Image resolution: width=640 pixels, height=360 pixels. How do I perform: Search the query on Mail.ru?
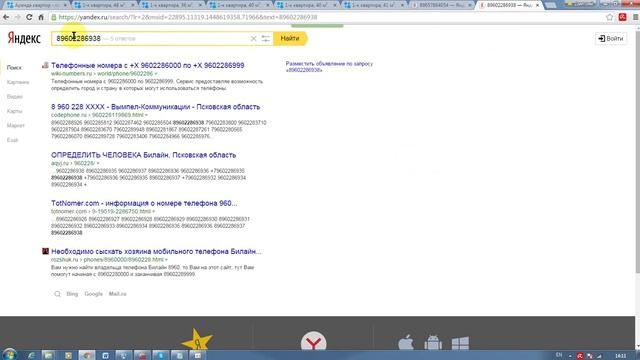(x=118, y=294)
